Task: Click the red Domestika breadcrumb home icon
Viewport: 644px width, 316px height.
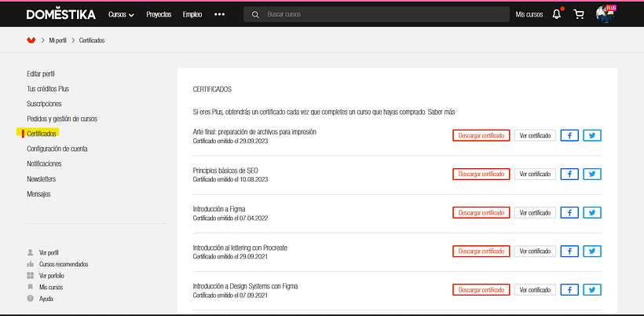Action: [31, 40]
